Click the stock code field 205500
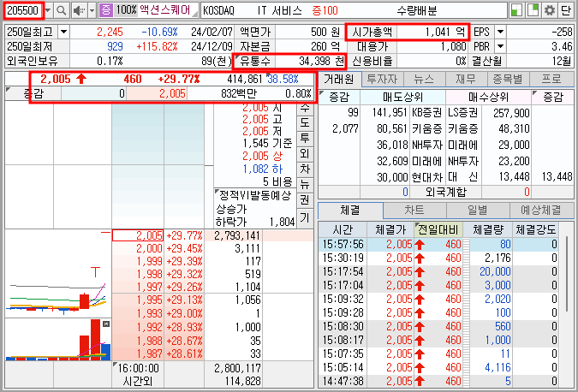The height and width of the screenshot is (392, 578). click(x=24, y=10)
